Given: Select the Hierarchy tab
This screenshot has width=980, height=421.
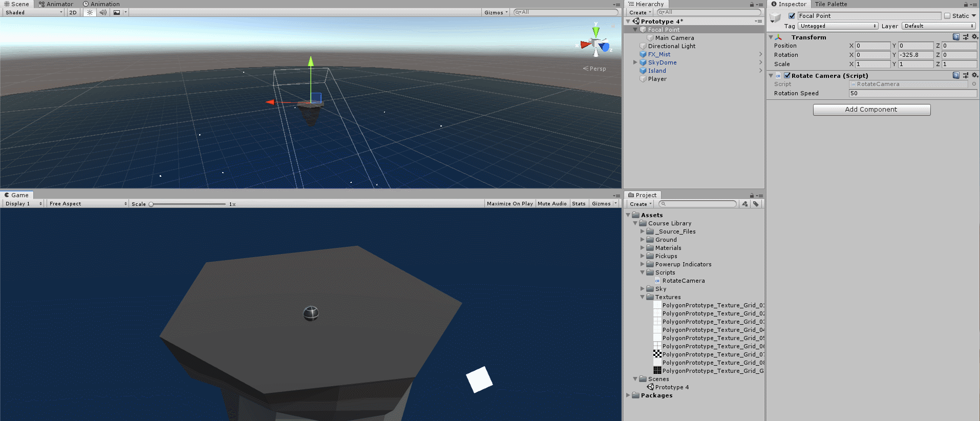Looking at the screenshot, I should point(646,4).
